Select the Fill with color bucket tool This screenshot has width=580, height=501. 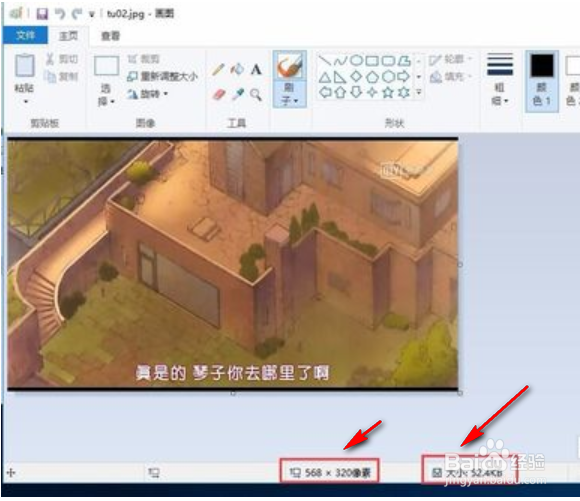[x=237, y=69]
